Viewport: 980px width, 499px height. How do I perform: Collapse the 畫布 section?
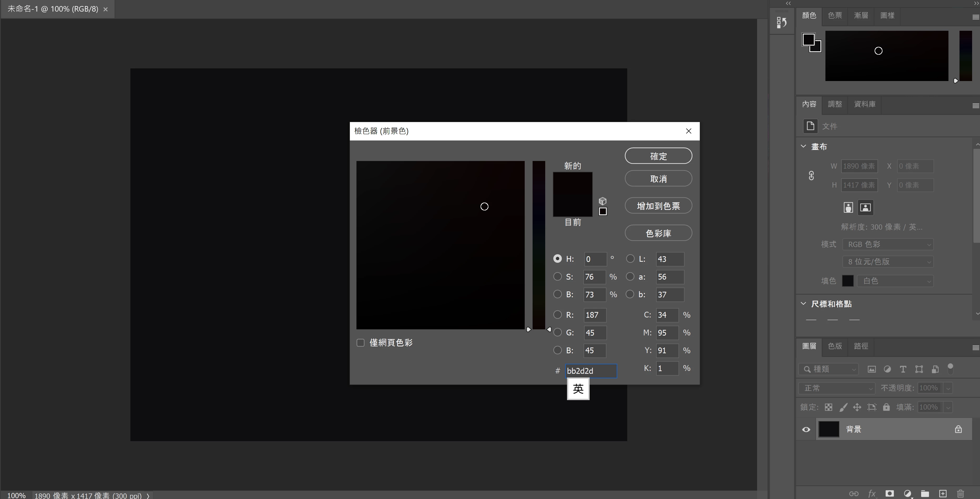pos(803,147)
